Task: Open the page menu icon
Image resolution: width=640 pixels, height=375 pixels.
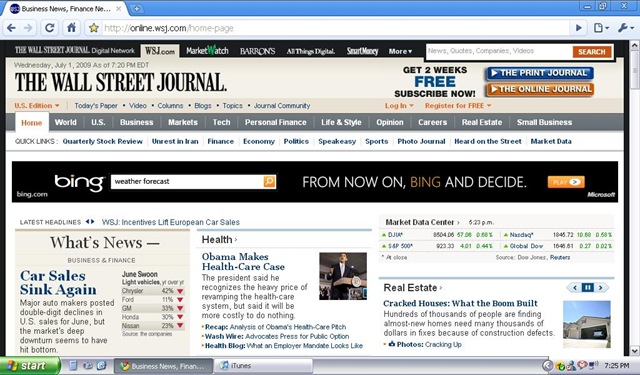Action: [x=601, y=28]
